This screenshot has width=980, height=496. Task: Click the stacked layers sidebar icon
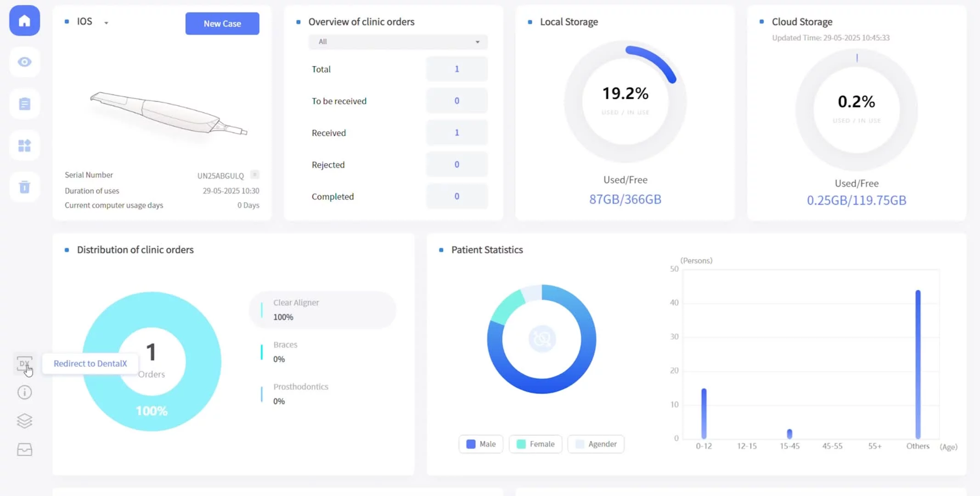24,421
